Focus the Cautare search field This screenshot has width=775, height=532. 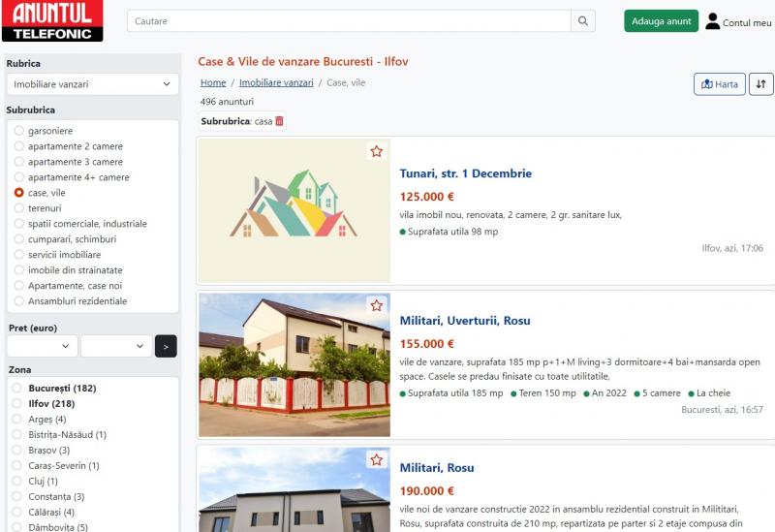point(349,21)
